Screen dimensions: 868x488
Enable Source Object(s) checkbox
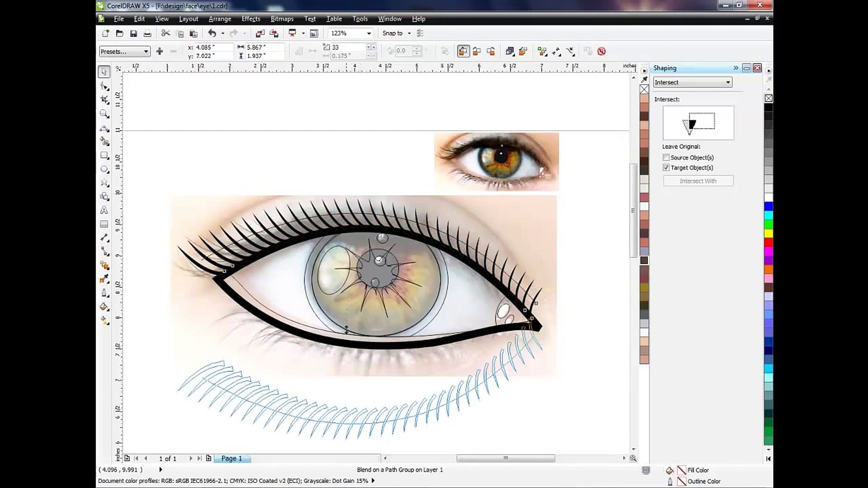pyautogui.click(x=666, y=157)
